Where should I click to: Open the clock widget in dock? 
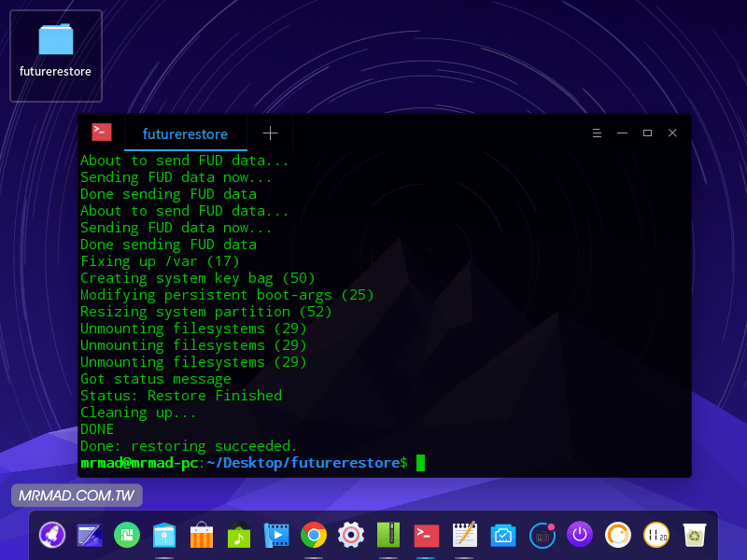pyautogui.click(x=655, y=535)
